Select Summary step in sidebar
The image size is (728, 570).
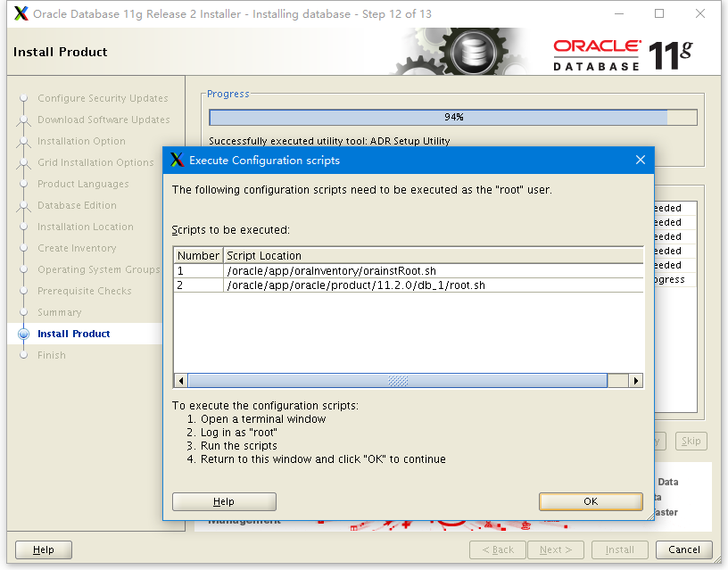[x=60, y=312]
